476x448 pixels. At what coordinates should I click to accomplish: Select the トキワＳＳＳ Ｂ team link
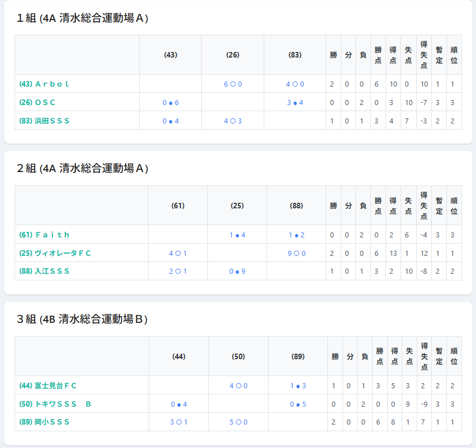click(x=55, y=404)
